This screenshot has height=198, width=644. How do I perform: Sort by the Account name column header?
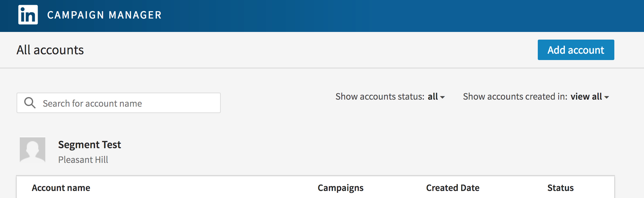61,188
